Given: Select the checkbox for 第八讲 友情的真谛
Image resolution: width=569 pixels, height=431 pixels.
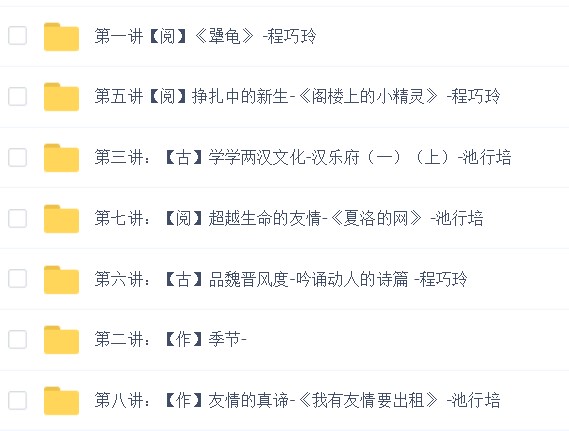Looking at the screenshot, I should click(x=17, y=401).
